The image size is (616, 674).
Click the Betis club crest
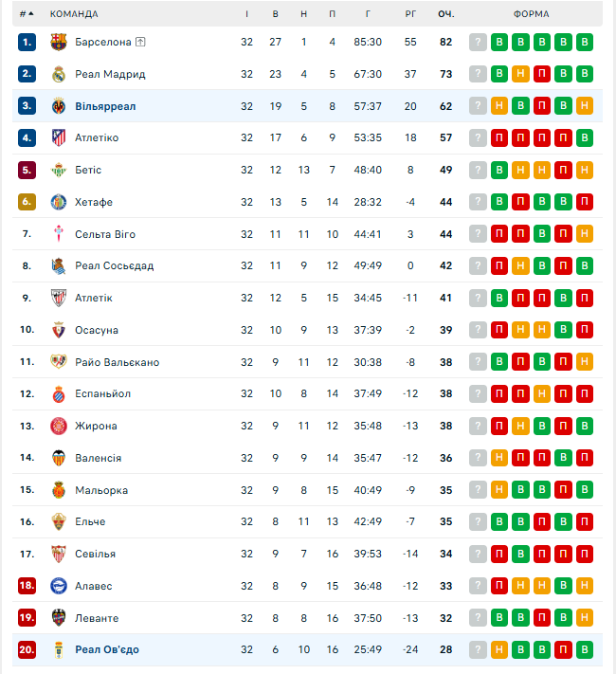(x=59, y=170)
